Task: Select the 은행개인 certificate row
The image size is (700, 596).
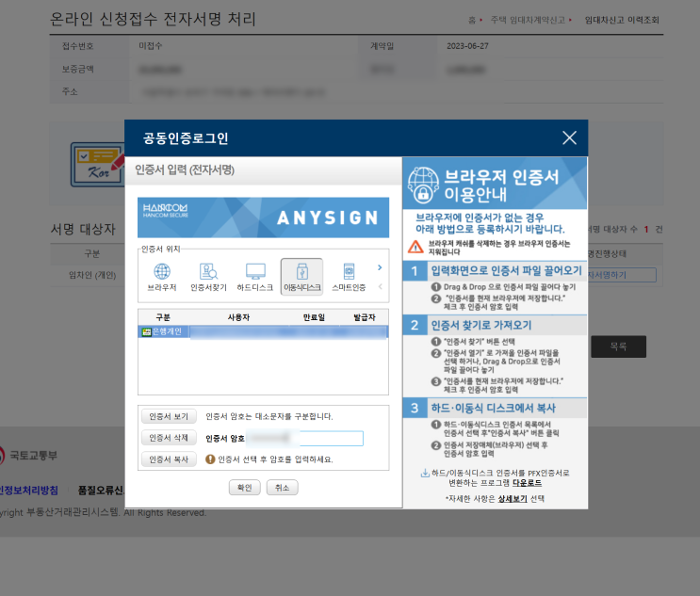Action: tap(263, 332)
